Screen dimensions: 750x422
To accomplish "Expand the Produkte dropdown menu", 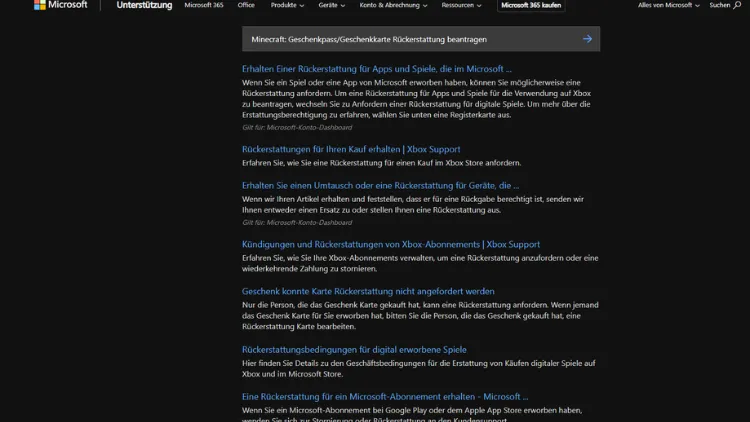I will click(287, 5).
